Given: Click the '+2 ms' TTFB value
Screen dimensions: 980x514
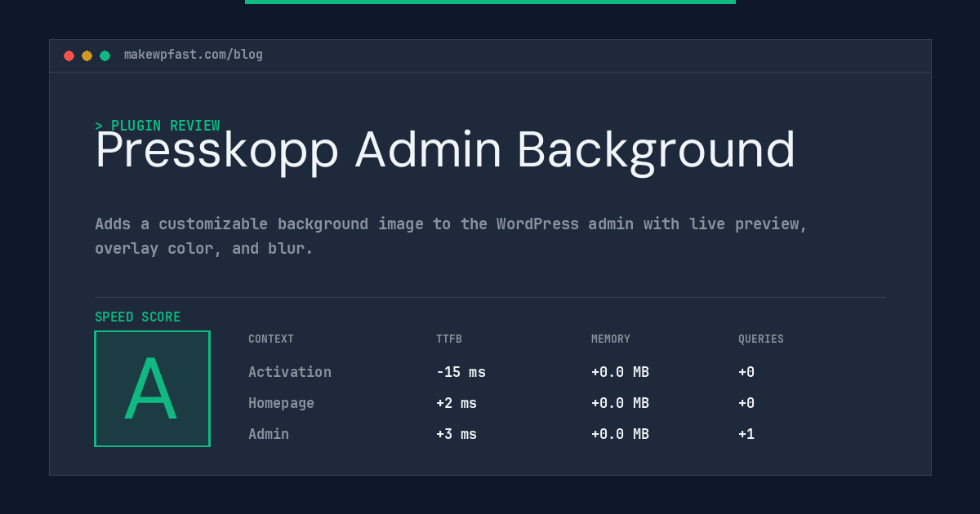Looking at the screenshot, I should (x=457, y=403).
